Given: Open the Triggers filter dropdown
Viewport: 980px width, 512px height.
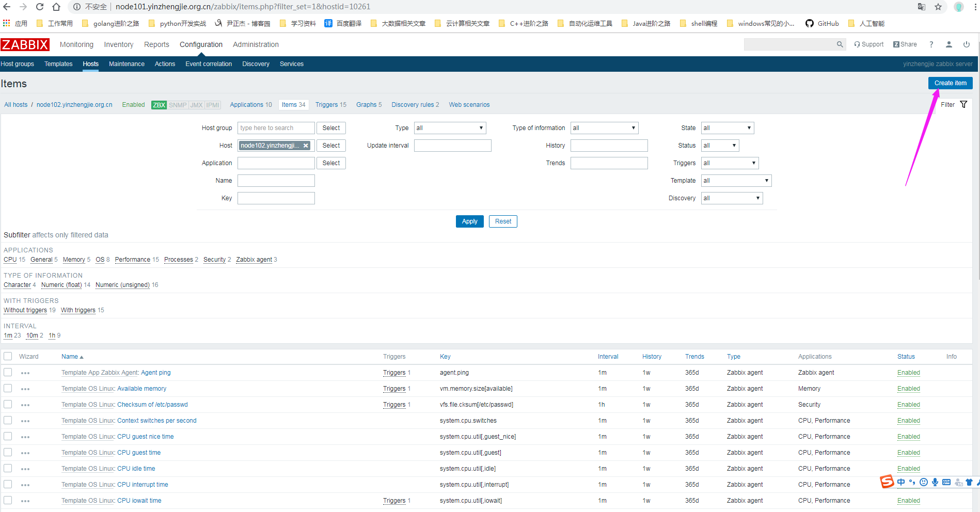Looking at the screenshot, I should coord(730,163).
